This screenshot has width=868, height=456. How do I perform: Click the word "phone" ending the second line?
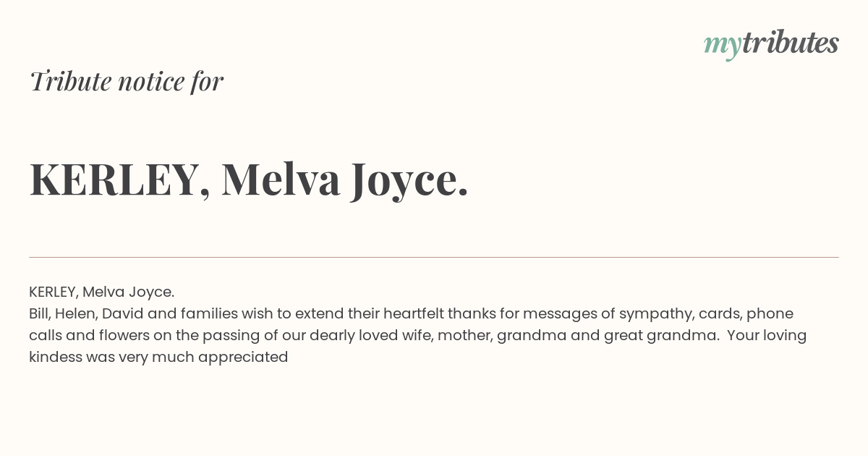tap(770, 314)
